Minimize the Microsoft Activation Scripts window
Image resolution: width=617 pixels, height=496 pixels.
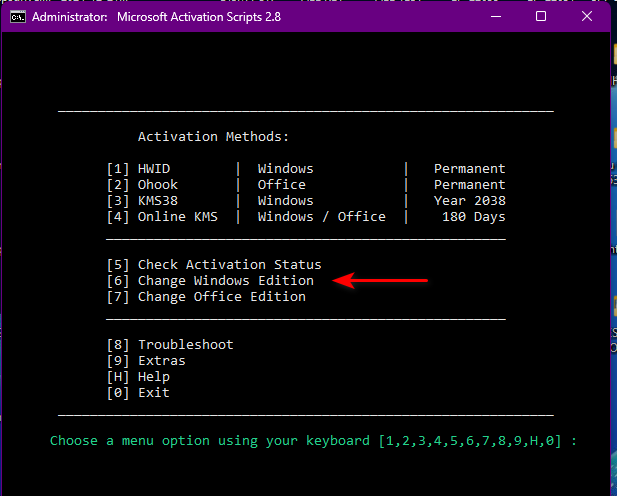tap(496, 17)
